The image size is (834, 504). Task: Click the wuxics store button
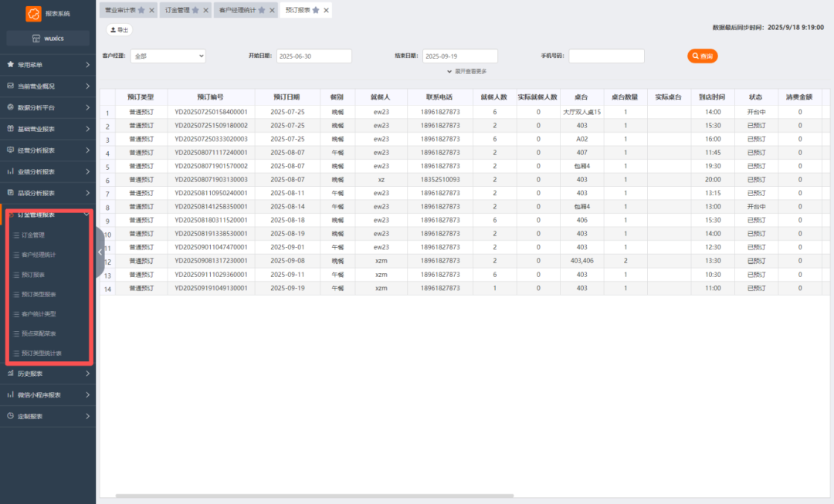tap(48, 39)
